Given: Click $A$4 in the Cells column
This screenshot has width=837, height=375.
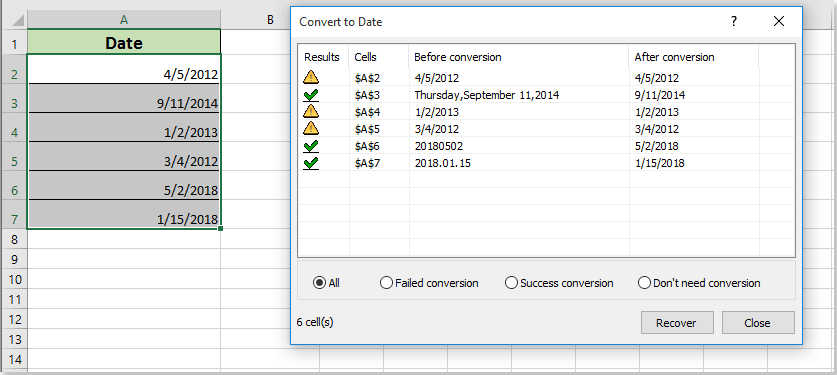Looking at the screenshot, I should tap(367, 113).
